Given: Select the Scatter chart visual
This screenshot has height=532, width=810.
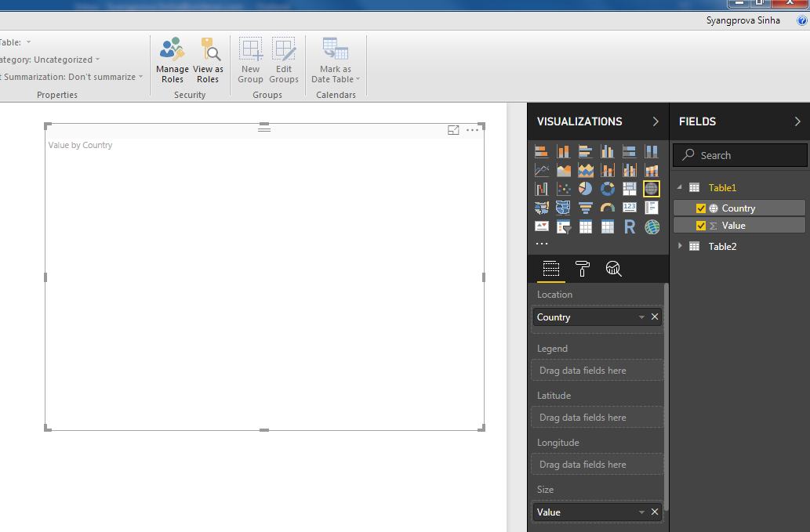Looking at the screenshot, I should coord(563,189).
